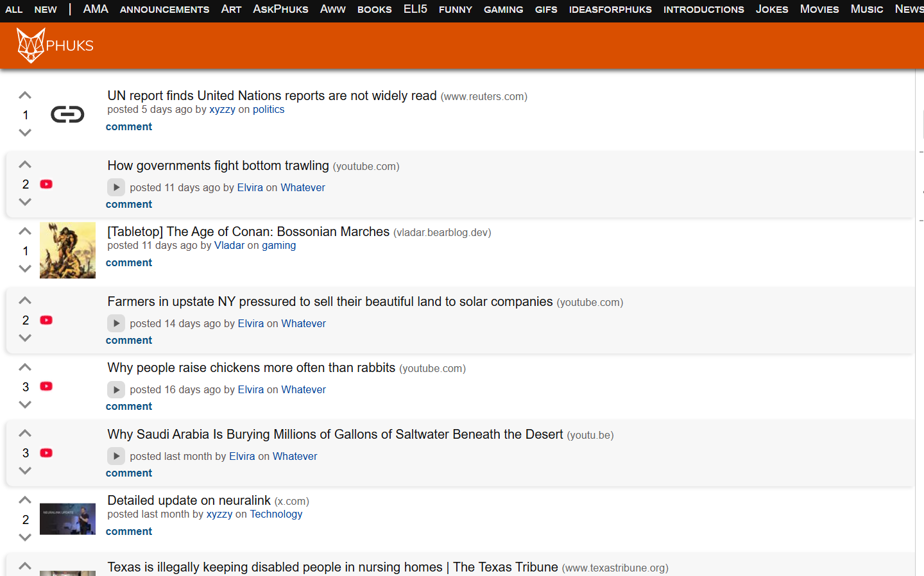This screenshot has height=576, width=924.
Task: Open comments on the Age of Conan post
Action: click(129, 263)
